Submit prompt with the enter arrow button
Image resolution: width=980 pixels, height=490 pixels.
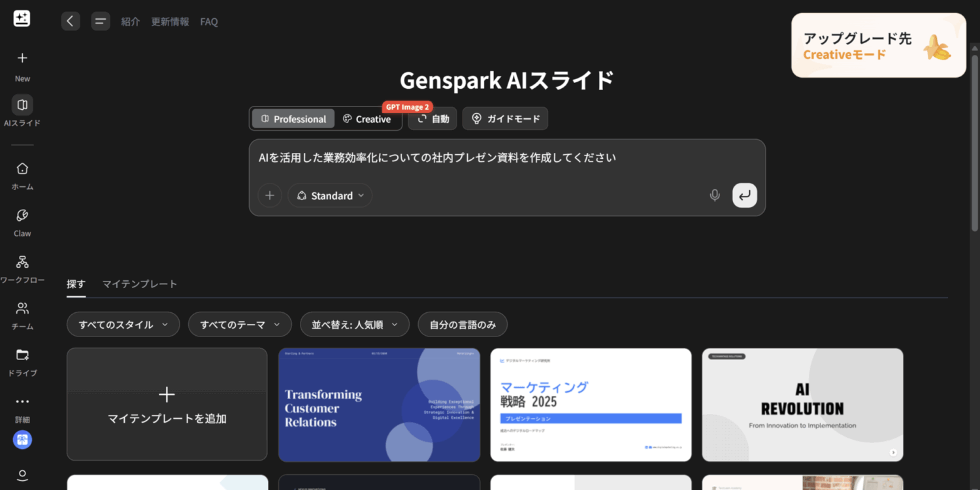click(x=745, y=195)
